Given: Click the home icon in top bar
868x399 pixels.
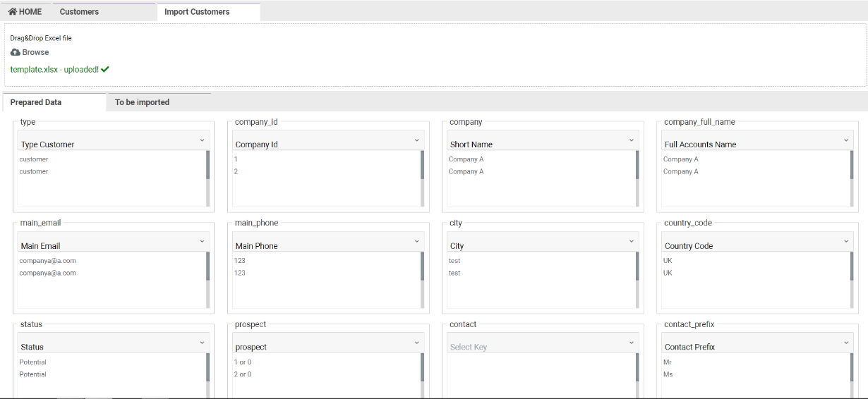Looking at the screenshot, I should point(13,12).
